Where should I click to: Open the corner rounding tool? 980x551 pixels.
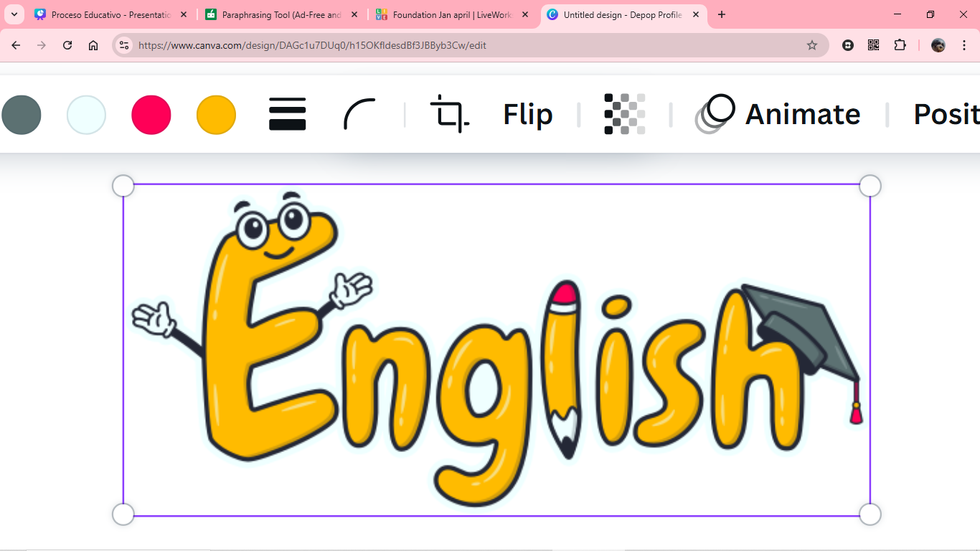tap(359, 115)
